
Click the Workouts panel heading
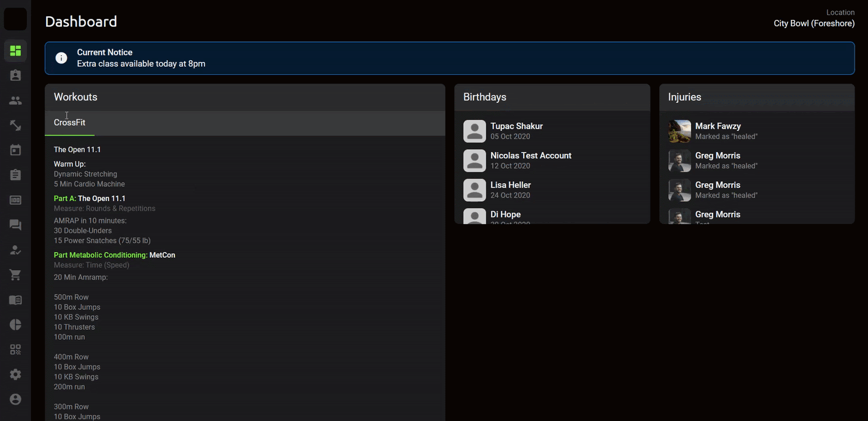75,97
